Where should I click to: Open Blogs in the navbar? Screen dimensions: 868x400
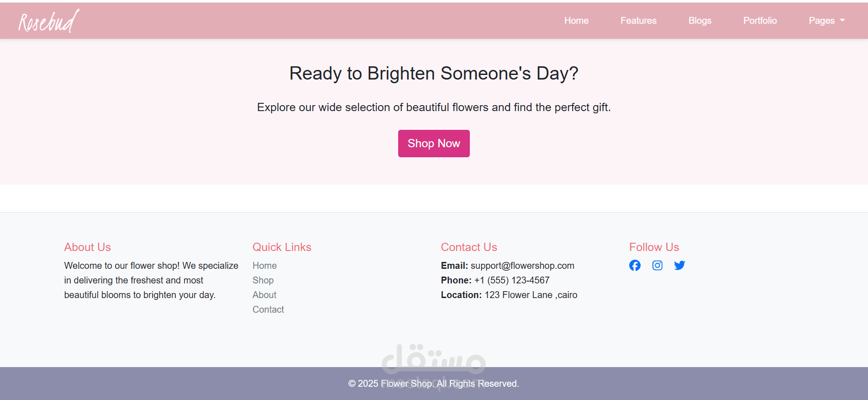point(700,21)
